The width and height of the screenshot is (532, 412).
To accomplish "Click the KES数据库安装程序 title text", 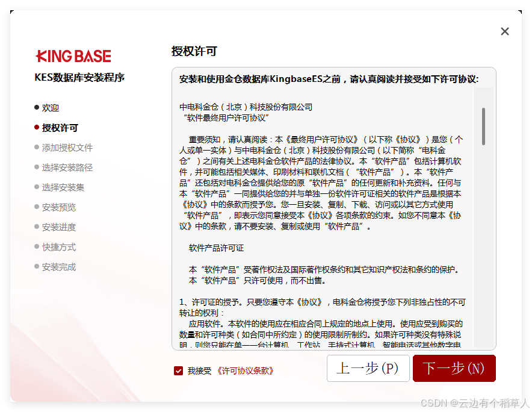I will point(79,78).
